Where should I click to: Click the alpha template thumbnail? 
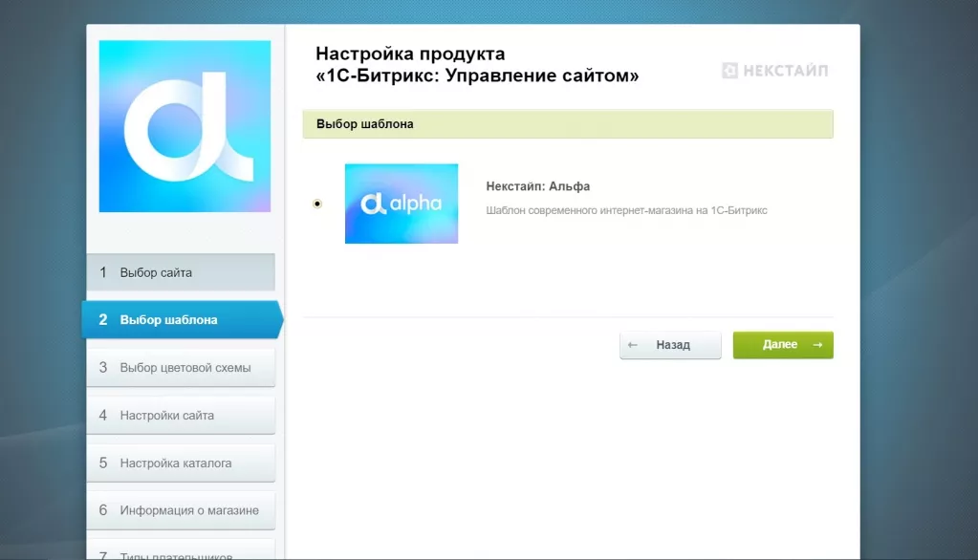tap(402, 204)
